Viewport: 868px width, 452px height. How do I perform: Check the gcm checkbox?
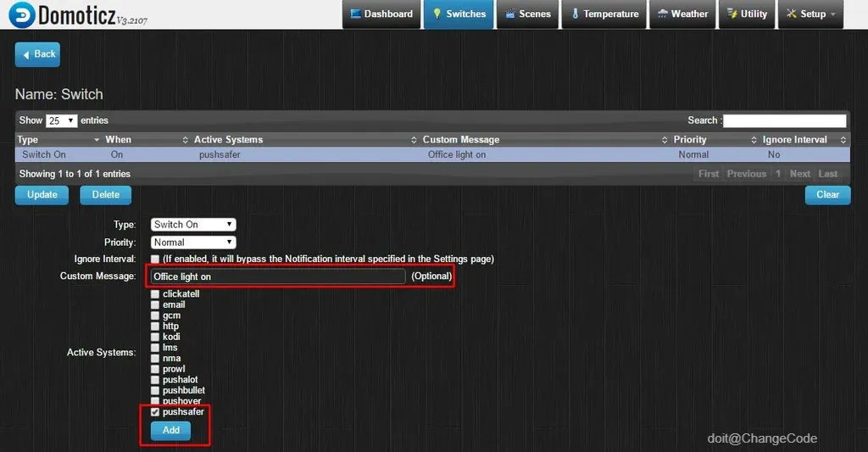coord(155,315)
